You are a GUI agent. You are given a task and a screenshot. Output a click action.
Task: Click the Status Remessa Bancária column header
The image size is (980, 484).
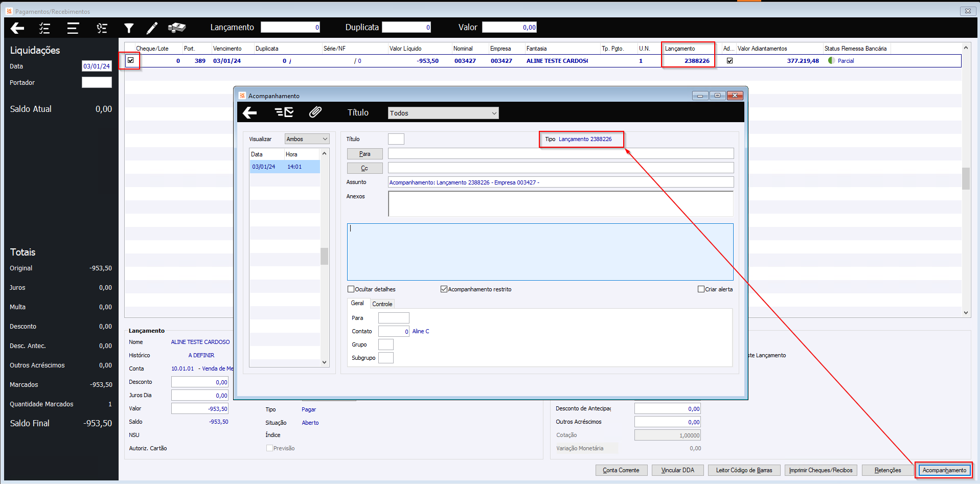855,49
